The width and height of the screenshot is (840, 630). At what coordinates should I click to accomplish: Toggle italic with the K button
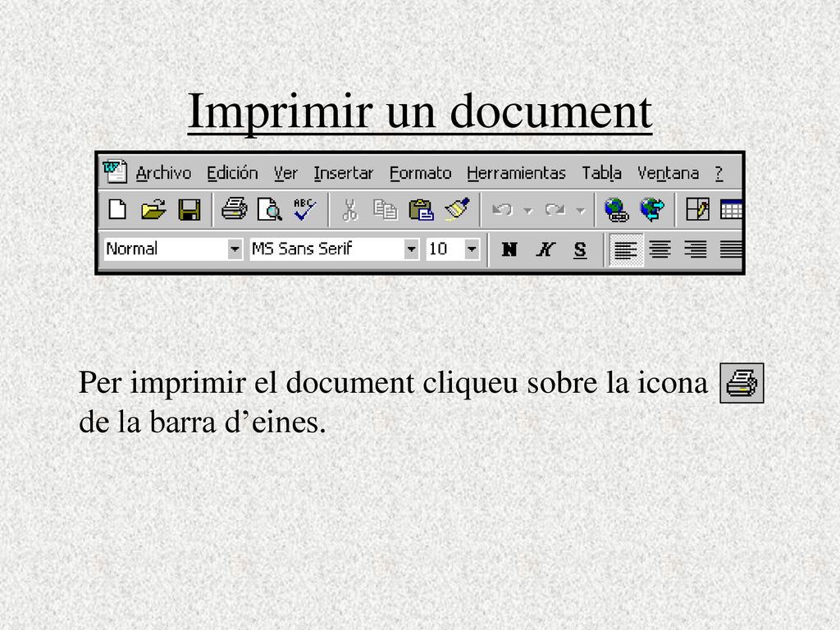point(545,249)
